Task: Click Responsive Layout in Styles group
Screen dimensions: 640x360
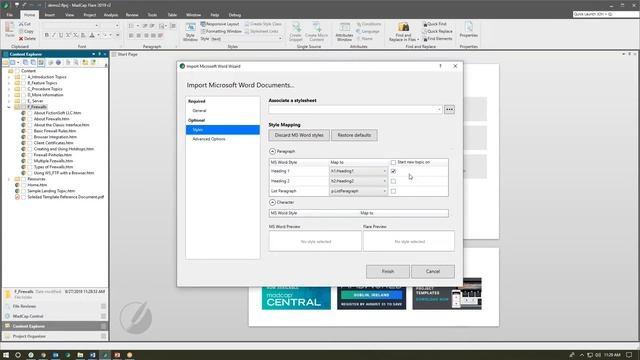Action: pos(220,24)
